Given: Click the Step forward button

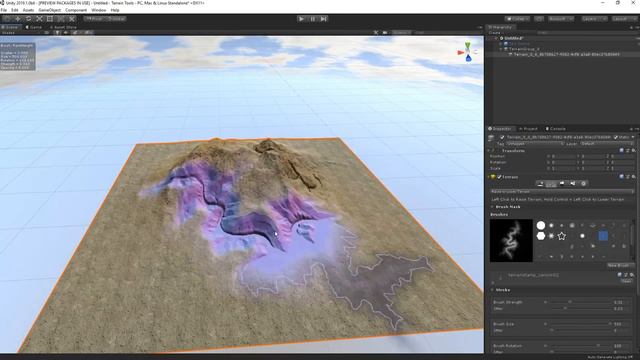Looking at the screenshot, I should click(x=324, y=19).
